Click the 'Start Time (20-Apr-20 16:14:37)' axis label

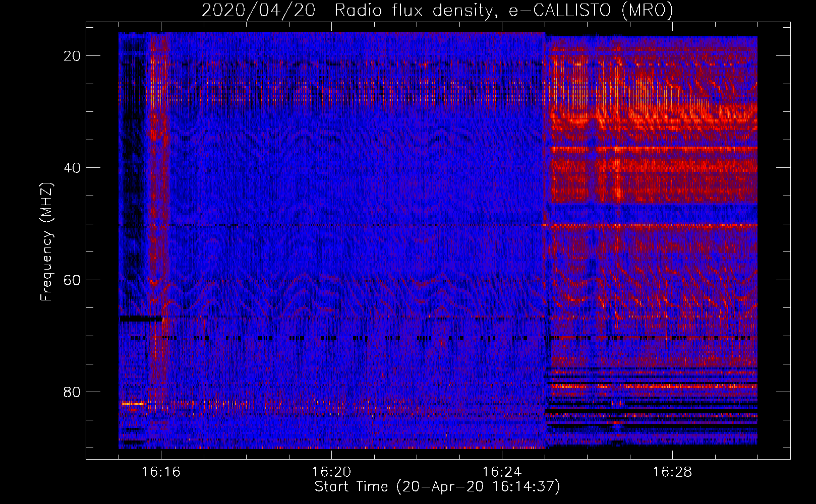(x=437, y=487)
